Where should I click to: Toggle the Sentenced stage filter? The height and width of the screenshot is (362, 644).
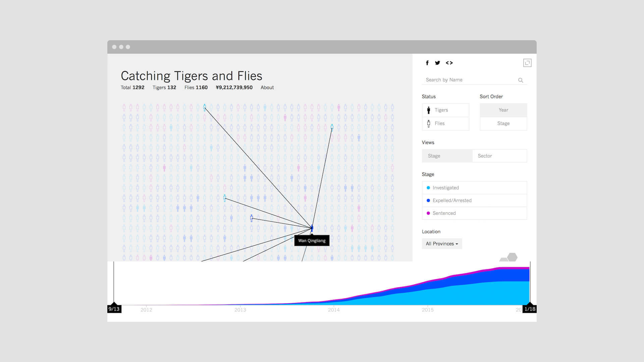[x=474, y=213]
